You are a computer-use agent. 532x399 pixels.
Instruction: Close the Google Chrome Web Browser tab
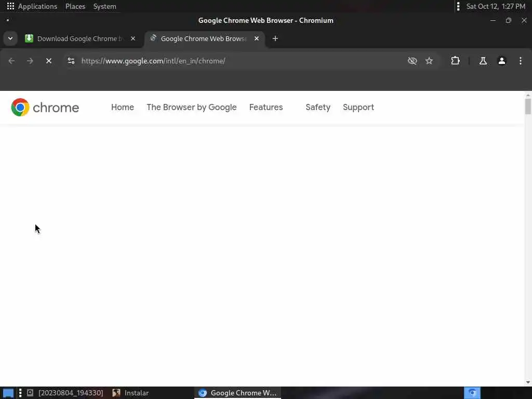point(257,38)
